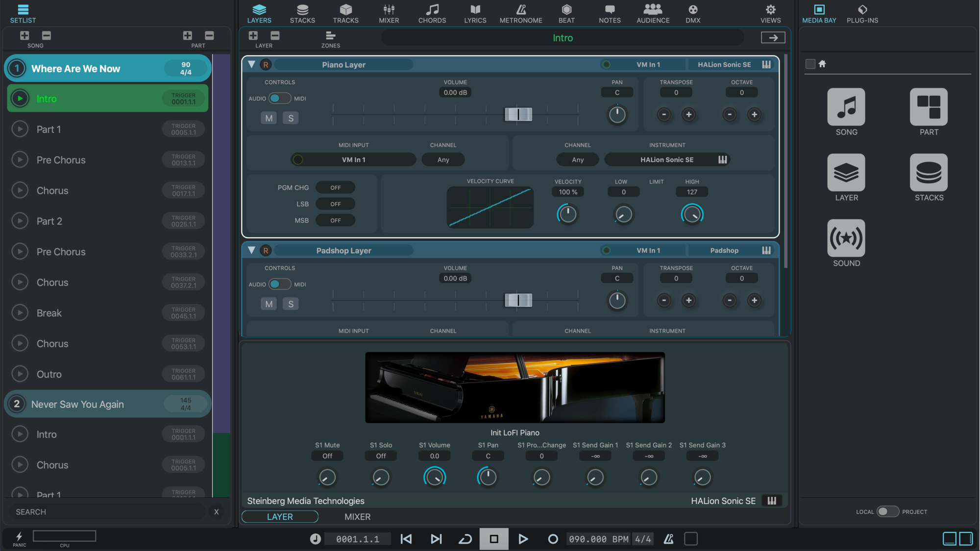
Task: Open the Media Bay panel
Action: [x=818, y=12]
